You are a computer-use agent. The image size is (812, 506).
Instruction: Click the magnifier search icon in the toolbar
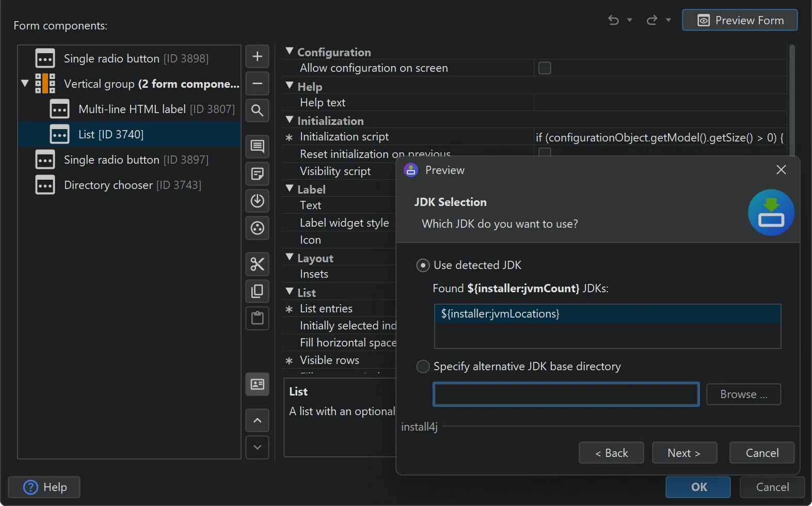click(257, 110)
